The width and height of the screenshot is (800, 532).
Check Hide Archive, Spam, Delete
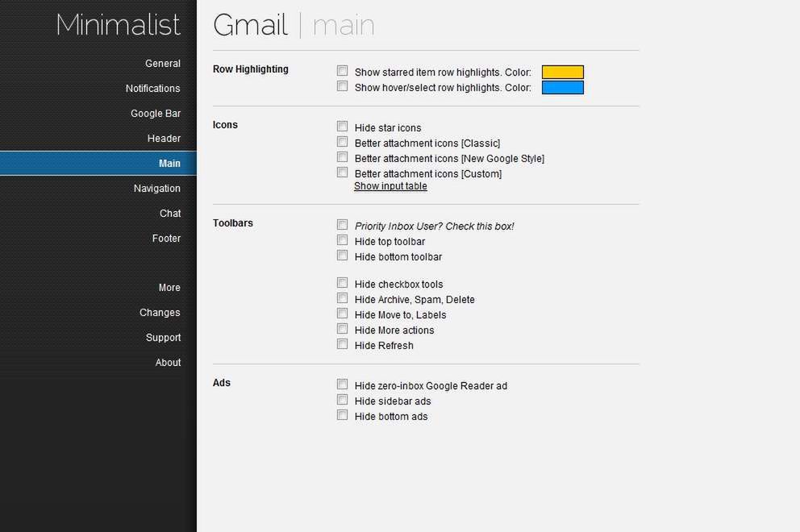[343, 298]
